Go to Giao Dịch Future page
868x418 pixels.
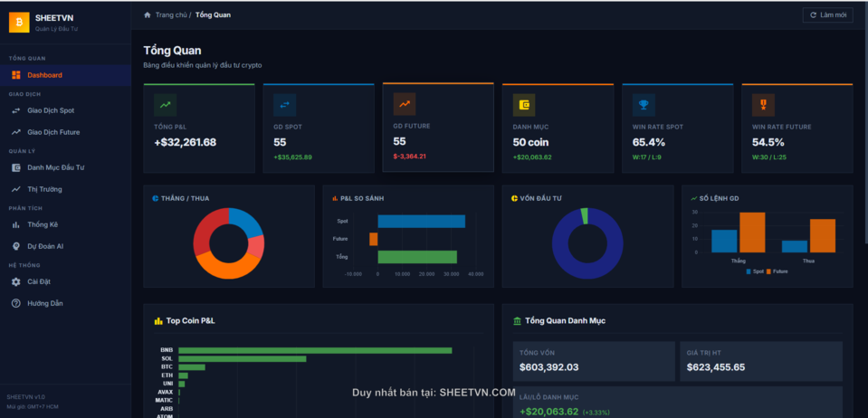[x=53, y=132]
